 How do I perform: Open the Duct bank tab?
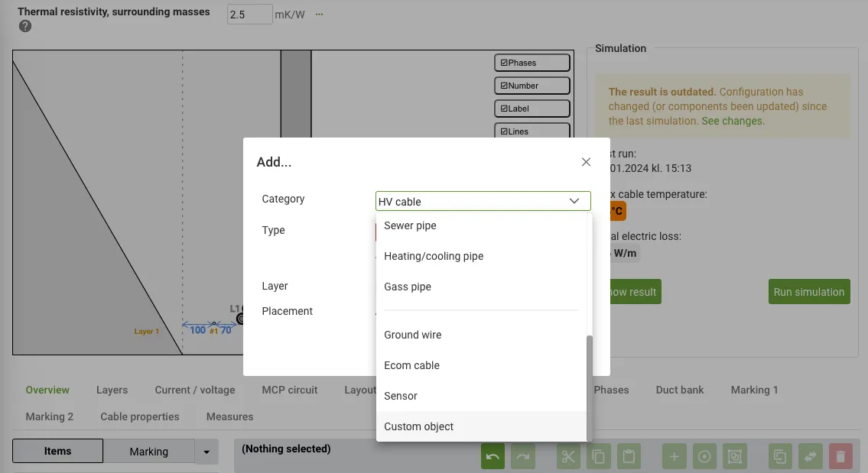click(679, 390)
